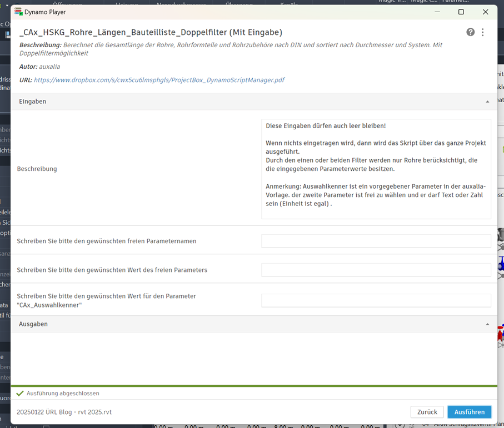Open the ProjectBox DynamoScriptManager.pdf Dropbox link

(x=159, y=80)
